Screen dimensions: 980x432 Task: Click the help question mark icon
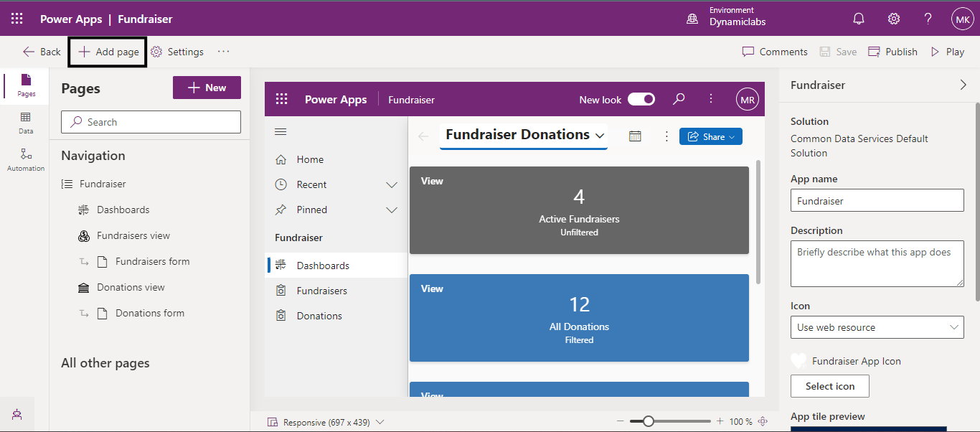(x=928, y=19)
